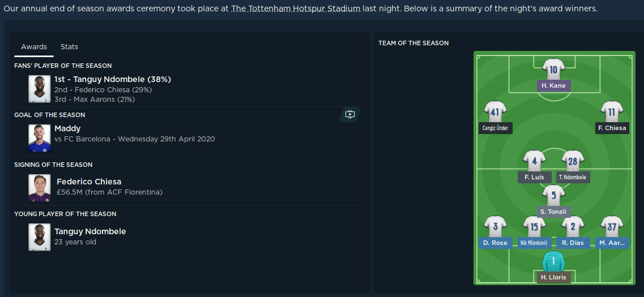Screen dimensions: 644x297
Task: Click Maddy goal of the season name
Action: (67, 128)
